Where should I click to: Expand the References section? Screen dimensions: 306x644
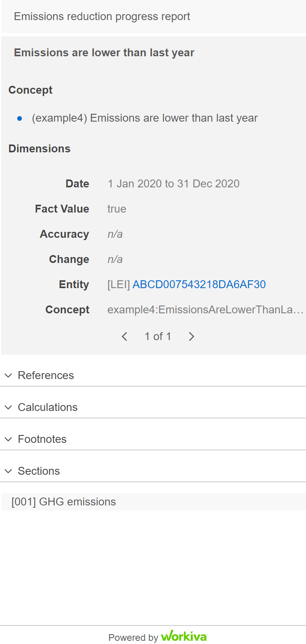[x=153, y=376]
